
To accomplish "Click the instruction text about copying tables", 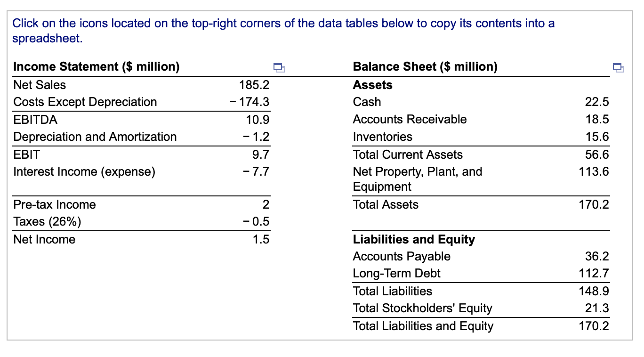I will [283, 31].
